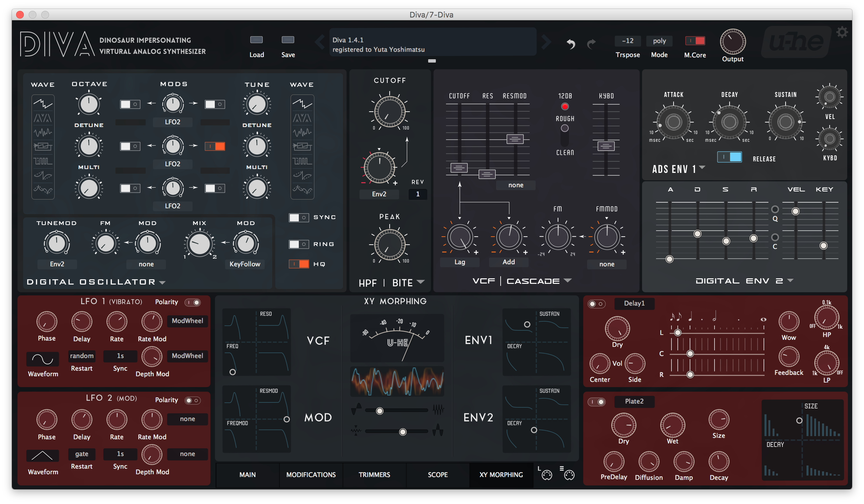Click the 12DB red indicator button

point(565,106)
